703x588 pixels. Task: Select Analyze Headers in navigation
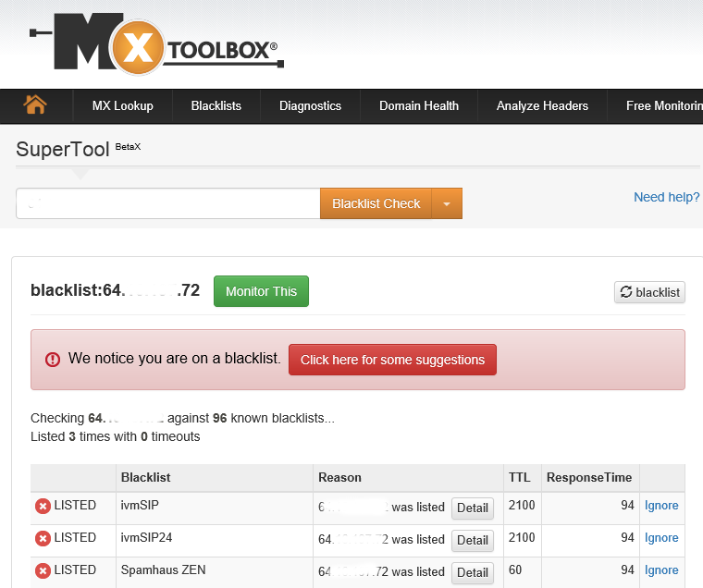point(542,106)
